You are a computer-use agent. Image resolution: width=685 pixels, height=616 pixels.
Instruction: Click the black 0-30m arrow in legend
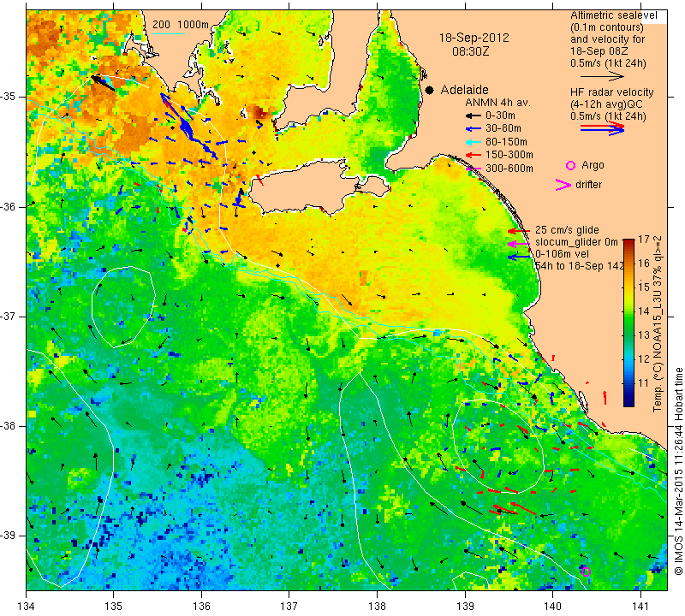point(473,115)
